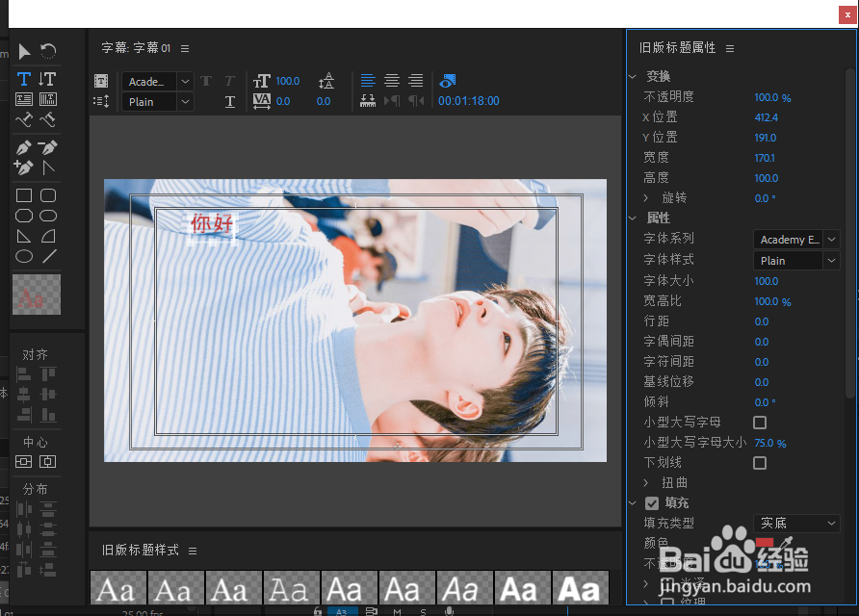Image resolution: width=859 pixels, height=616 pixels.
Task: Click the font size 100.0 value in toolbar
Action: tap(287, 81)
